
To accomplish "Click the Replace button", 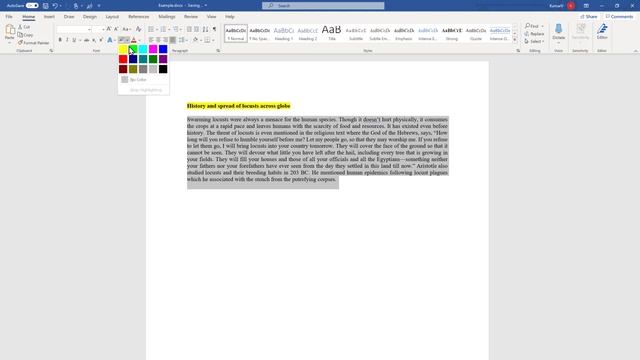I will 534,34.
